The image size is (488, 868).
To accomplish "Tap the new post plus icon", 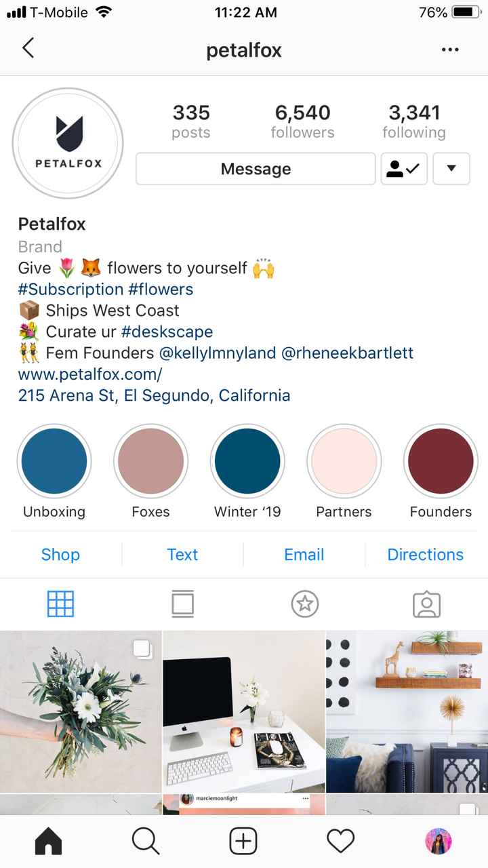I will pyautogui.click(x=243, y=842).
